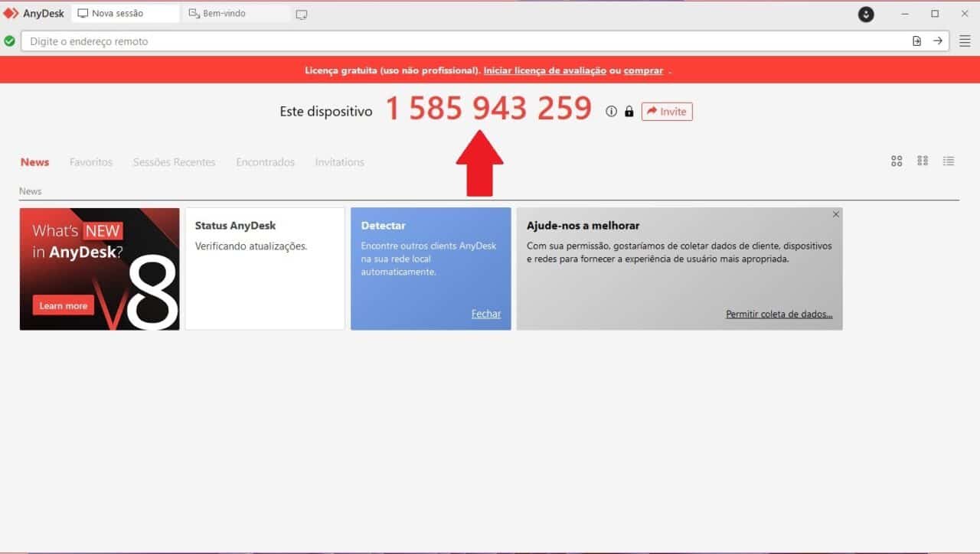The width and height of the screenshot is (980, 554).
Task: Open the Sessões Recentes tab
Action: (x=174, y=161)
